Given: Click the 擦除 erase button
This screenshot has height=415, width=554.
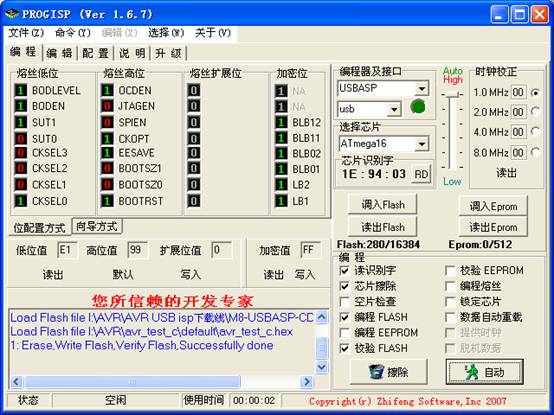Looking at the screenshot, I should click(x=388, y=372).
